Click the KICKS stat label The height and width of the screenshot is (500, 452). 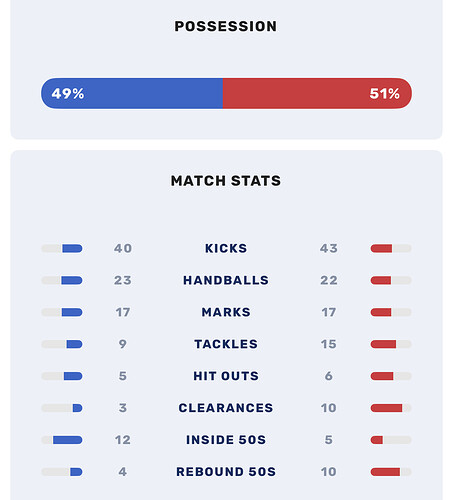(x=226, y=248)
